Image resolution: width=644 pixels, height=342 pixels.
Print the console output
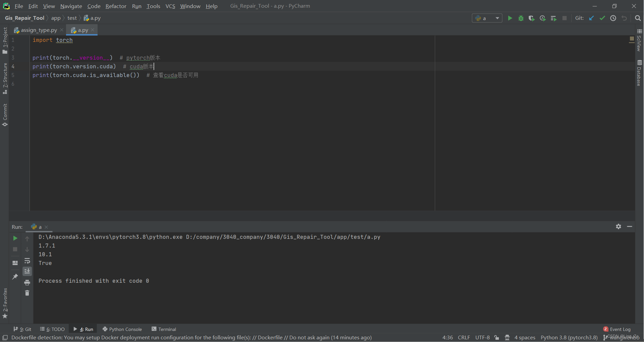[x=27, y=282]
